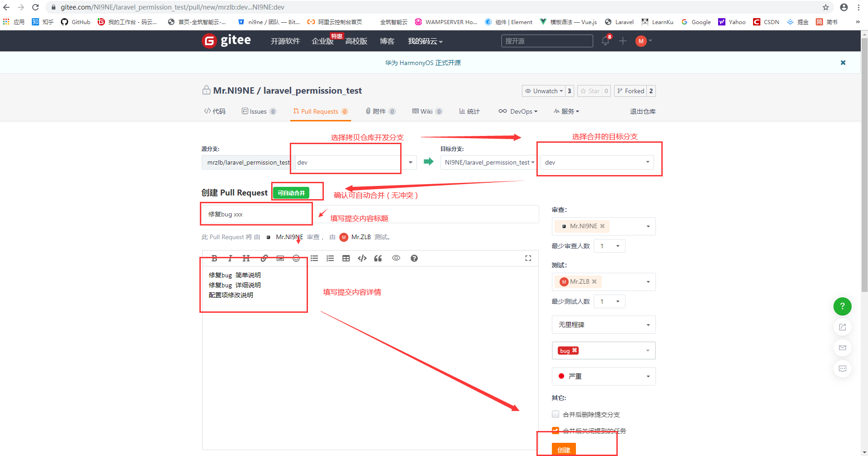
Task: Remove the red bug label tag
Action: 575,351
